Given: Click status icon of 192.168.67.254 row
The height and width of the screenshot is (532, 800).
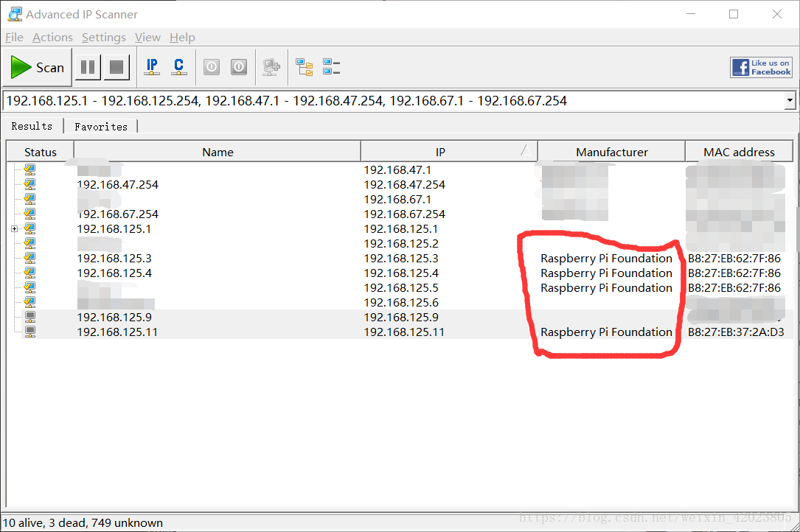Looking at the screenshot, I should coord(30,214).
